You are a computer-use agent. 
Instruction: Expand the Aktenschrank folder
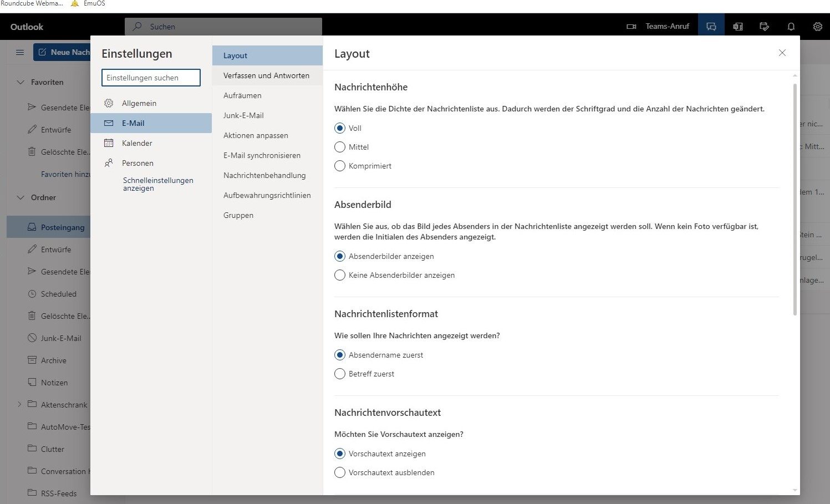[19, 404]
